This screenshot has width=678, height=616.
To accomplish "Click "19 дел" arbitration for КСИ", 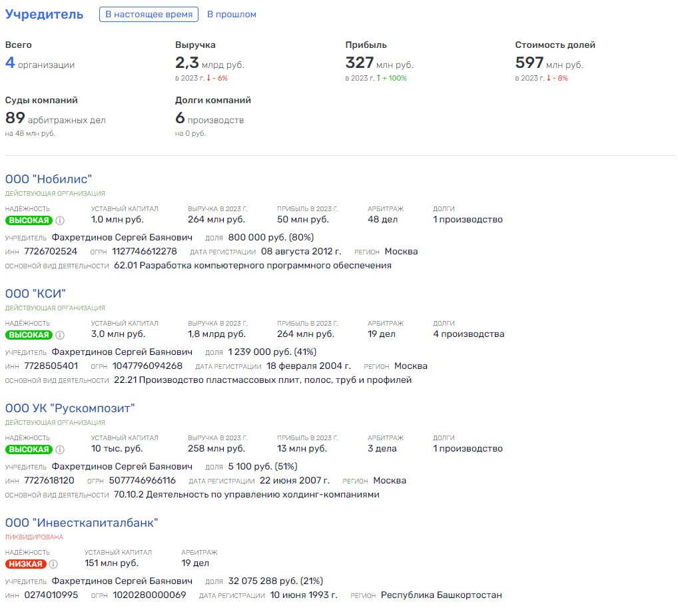I will click(x=382, y=334).
